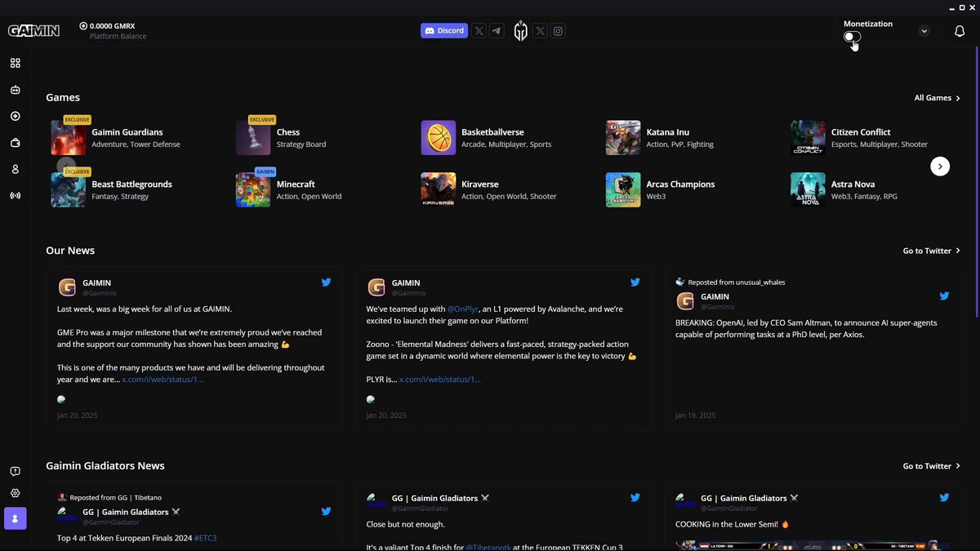Click Twitter bird on 'Top 4 at Tekken' card
Screen dimensions: 980x551
[326, 512]
